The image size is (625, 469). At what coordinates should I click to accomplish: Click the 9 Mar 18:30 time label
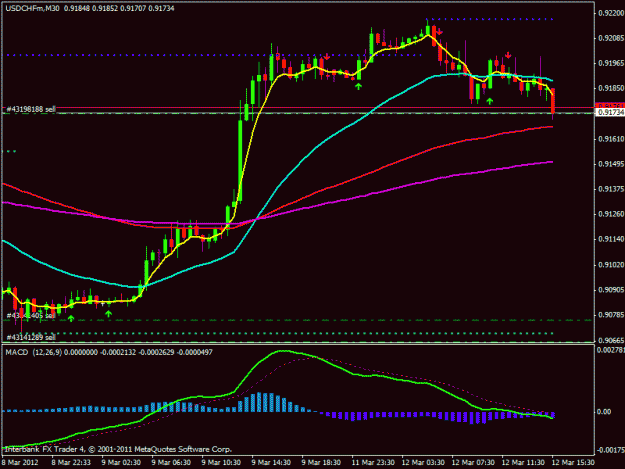(x=321, y=463)
